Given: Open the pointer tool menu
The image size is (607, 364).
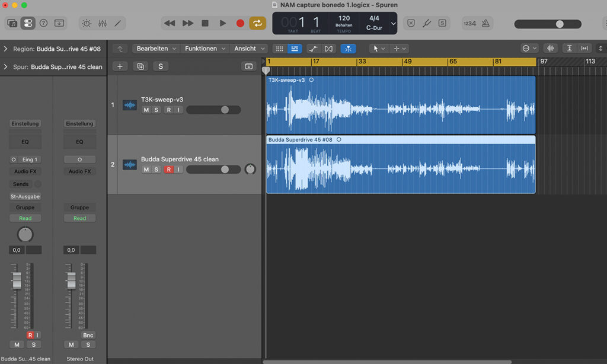Looking at the screenshot, I should pos(378,49).
